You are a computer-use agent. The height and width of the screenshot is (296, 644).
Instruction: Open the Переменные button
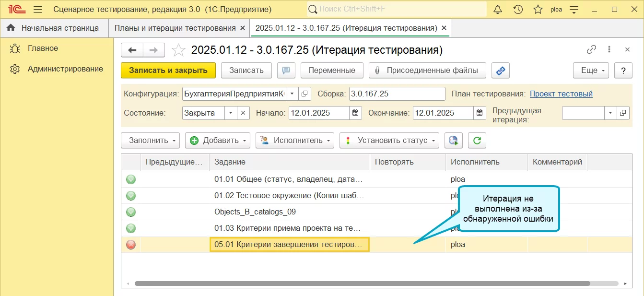coord(332,70)
